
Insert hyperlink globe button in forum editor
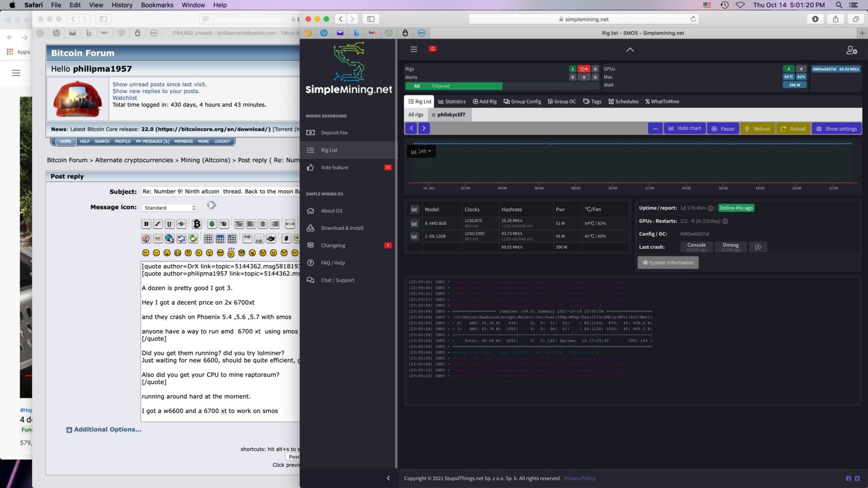(x=169, y=238)
